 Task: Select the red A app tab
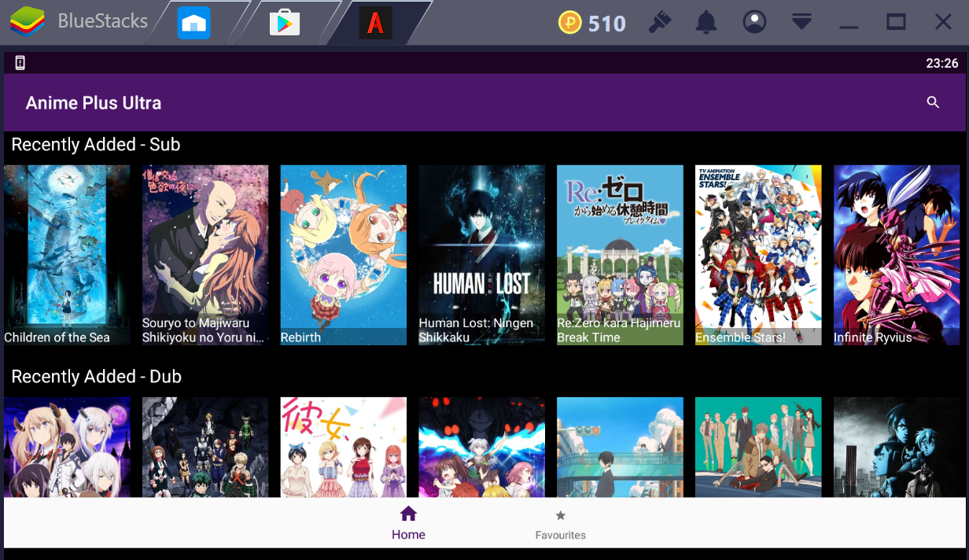(x=376, y=23)
